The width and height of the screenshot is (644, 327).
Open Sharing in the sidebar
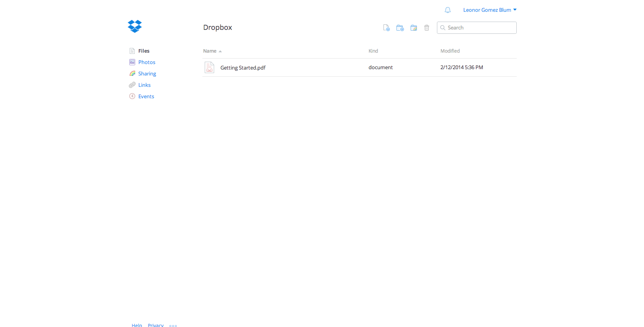pos(147,74)
